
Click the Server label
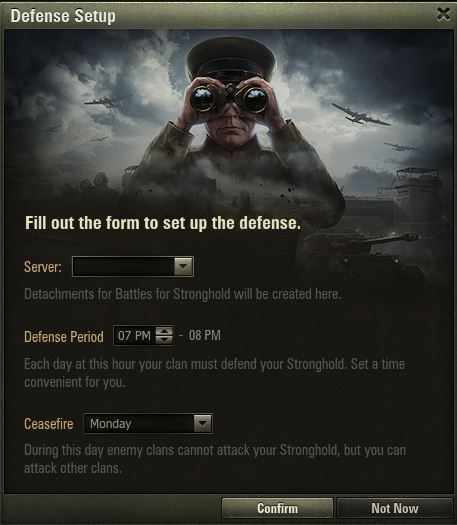pos(43,267)
